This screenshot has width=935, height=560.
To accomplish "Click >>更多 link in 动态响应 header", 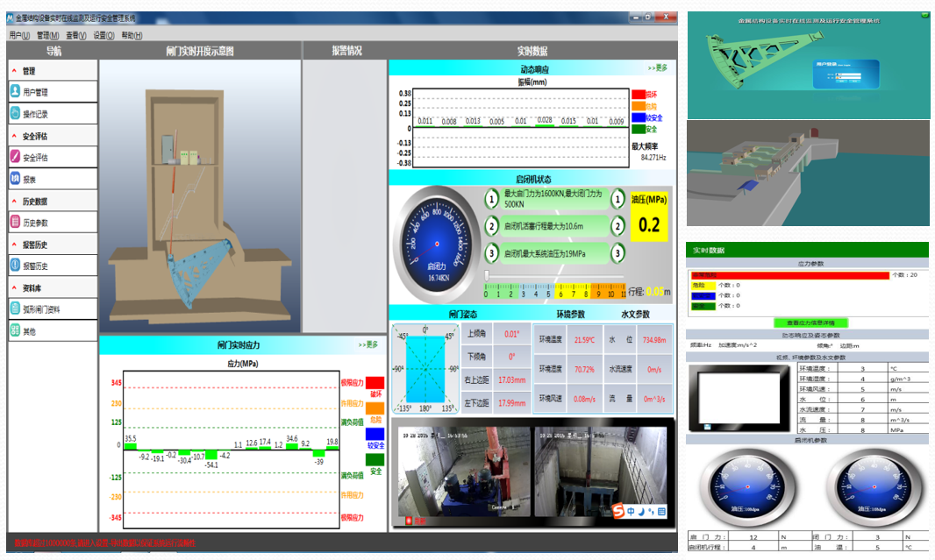I will coord(658,67).
